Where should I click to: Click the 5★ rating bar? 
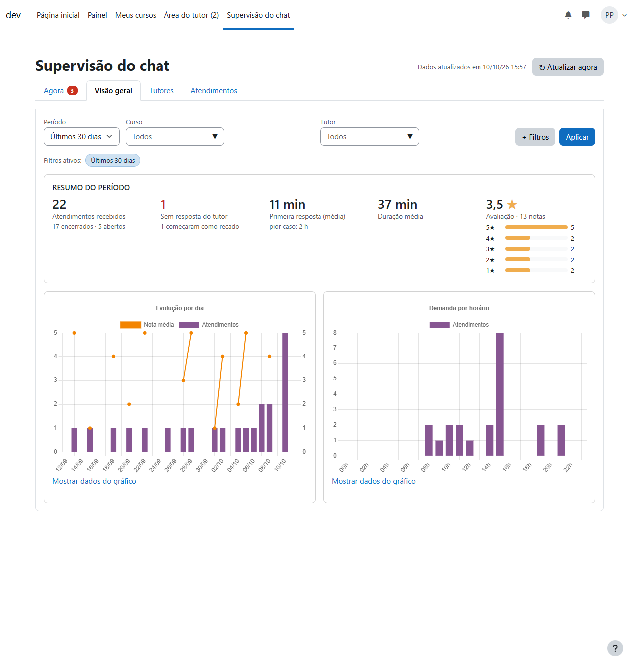click(536, 227)
